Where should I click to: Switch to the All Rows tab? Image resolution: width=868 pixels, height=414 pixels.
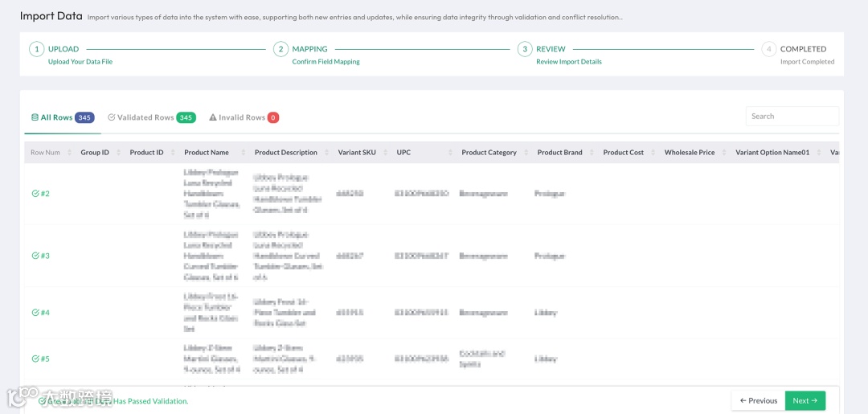(x=57, y=117)
